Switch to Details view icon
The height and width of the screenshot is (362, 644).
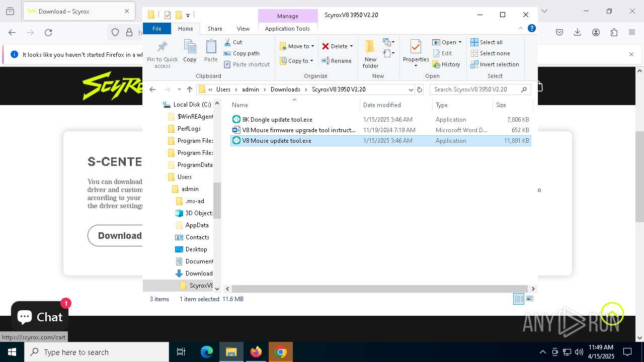coord(519,299)
